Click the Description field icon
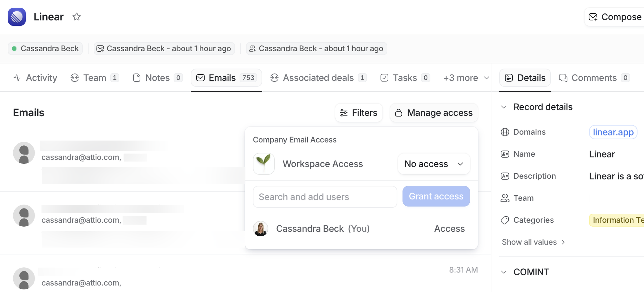Image resolution: width=644 pixels, height=292 pixels. tap(505, 176)
